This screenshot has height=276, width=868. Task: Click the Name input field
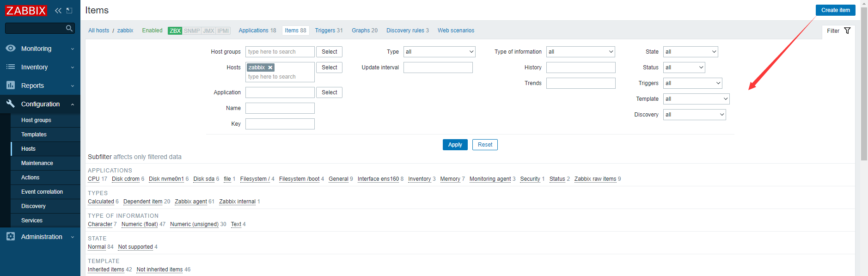pos(280,108)
